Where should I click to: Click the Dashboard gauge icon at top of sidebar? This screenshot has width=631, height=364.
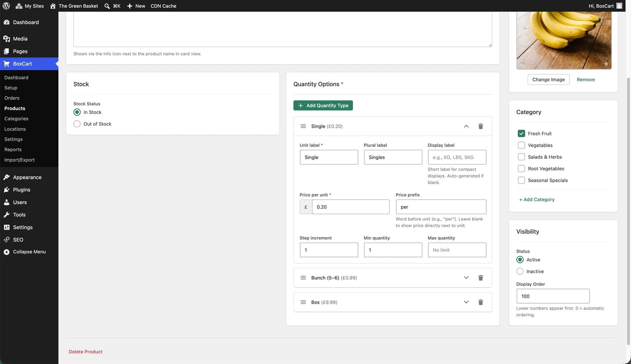tap(6, 22)
